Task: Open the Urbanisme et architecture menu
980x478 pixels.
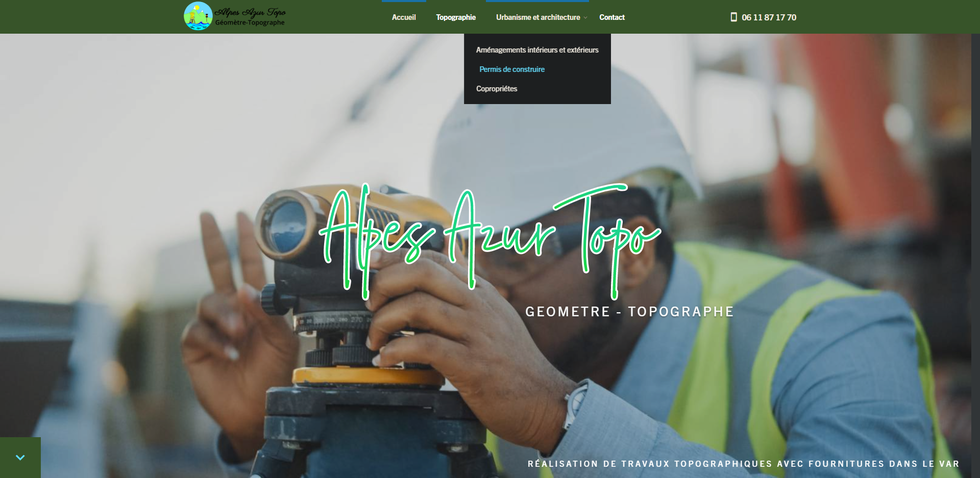Action: click(538, 17)
